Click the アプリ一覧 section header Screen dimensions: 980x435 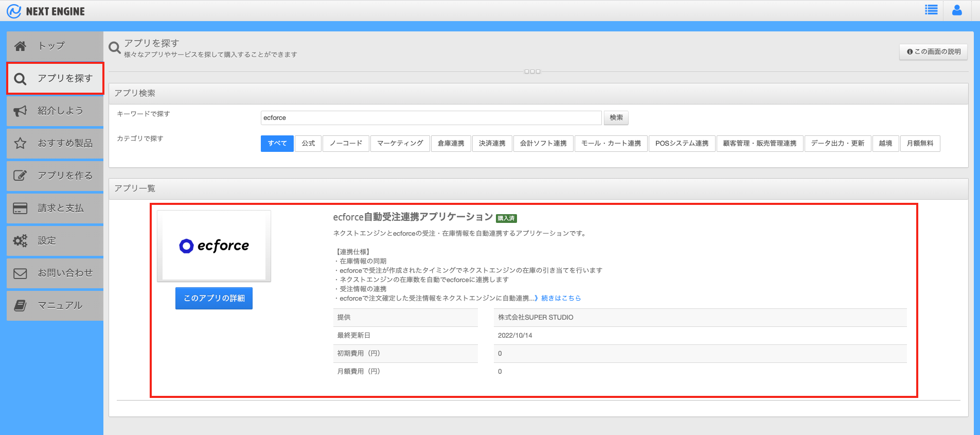[538, 188]
